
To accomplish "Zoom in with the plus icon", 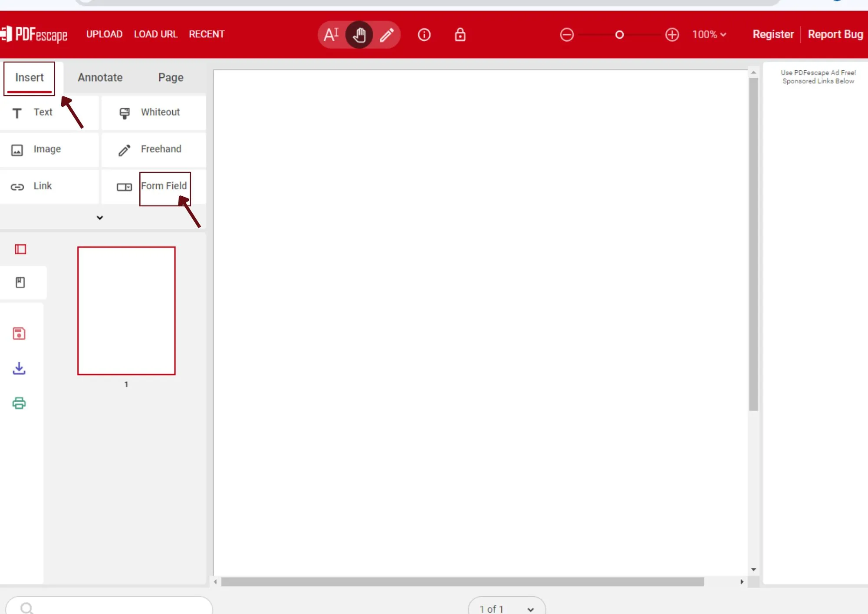I will (672, 35).
